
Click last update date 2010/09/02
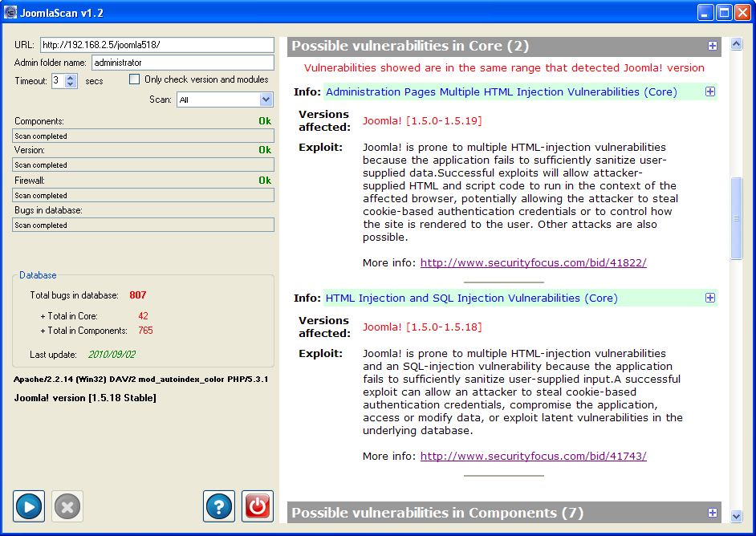click(112, 355)
